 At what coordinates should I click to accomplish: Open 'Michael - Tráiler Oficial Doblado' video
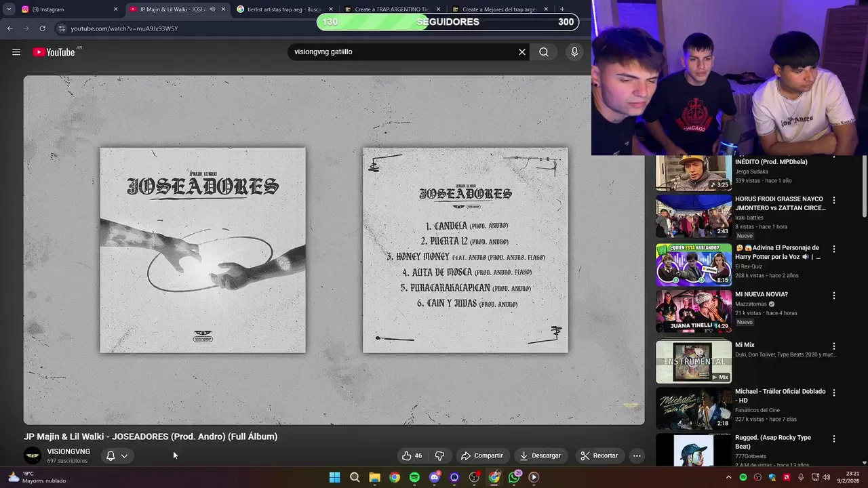tap(781, 396)
